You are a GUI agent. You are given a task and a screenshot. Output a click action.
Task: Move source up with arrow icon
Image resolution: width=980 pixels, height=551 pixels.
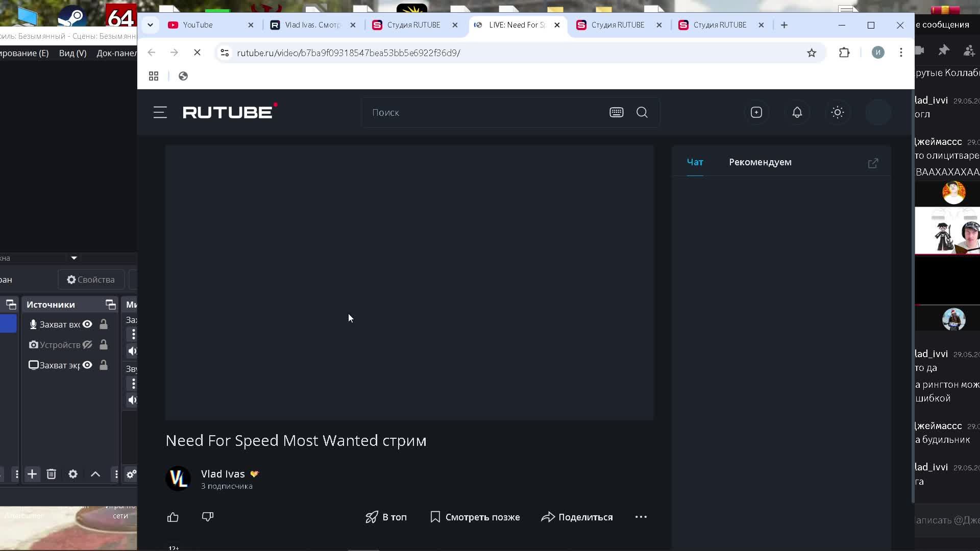pyautogui.click(x=95, y=474)
